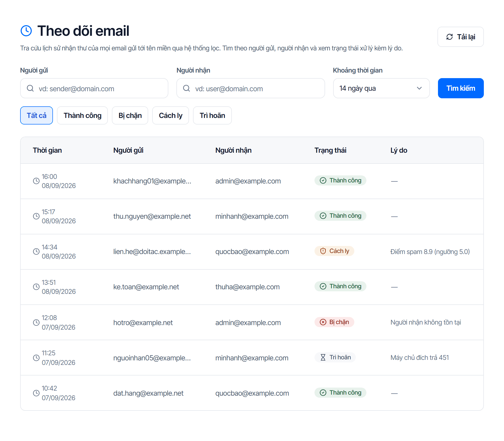504x441 pixels.
Task: Click the check icon for khachhang01 row status
Action: 323,180
